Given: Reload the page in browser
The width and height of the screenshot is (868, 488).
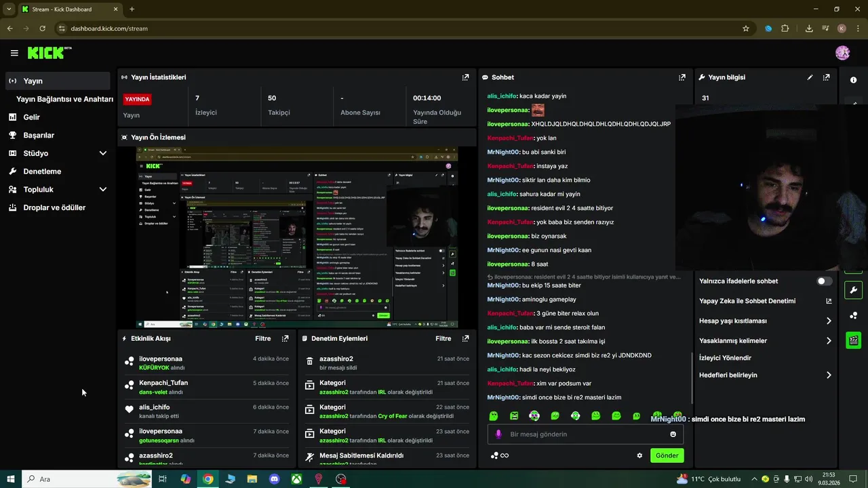Looking at the screenshot, I should 42,28.
